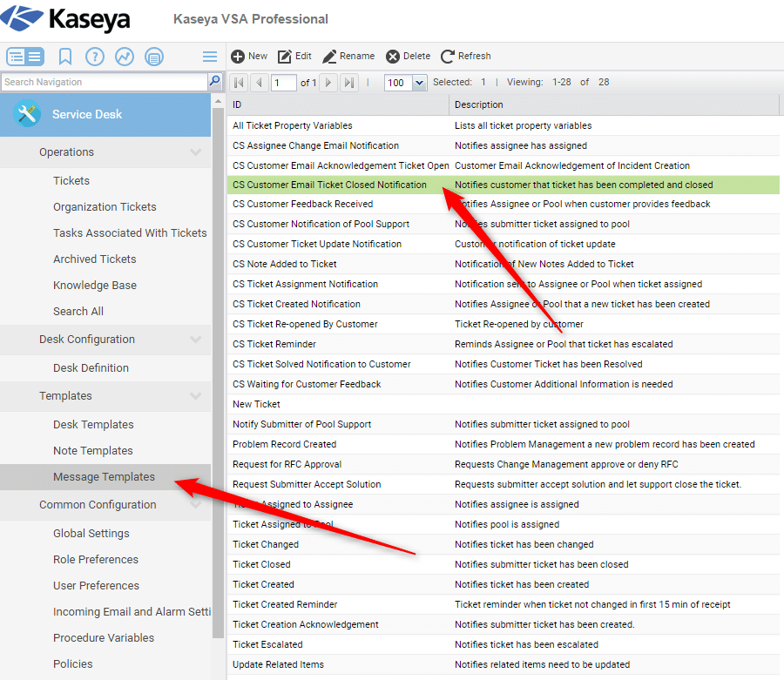Open the notes list circle icon
Screen dimensions: 784x680
[154, 57]
